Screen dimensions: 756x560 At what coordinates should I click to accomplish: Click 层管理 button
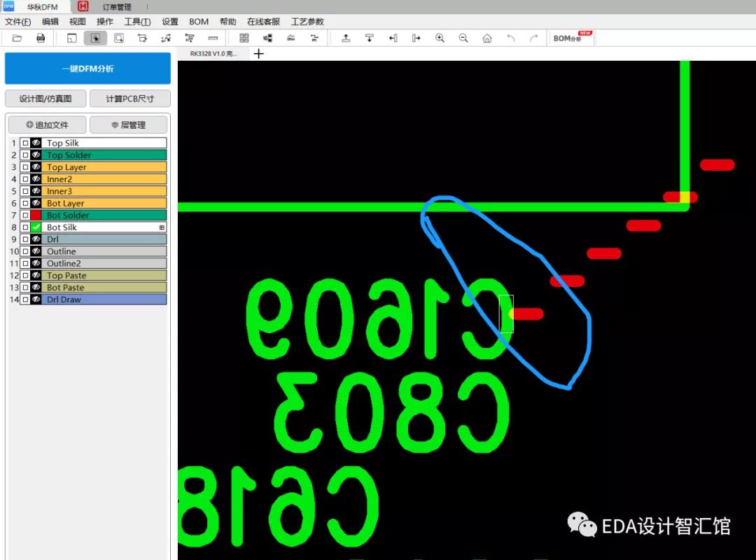click(129, 125)
